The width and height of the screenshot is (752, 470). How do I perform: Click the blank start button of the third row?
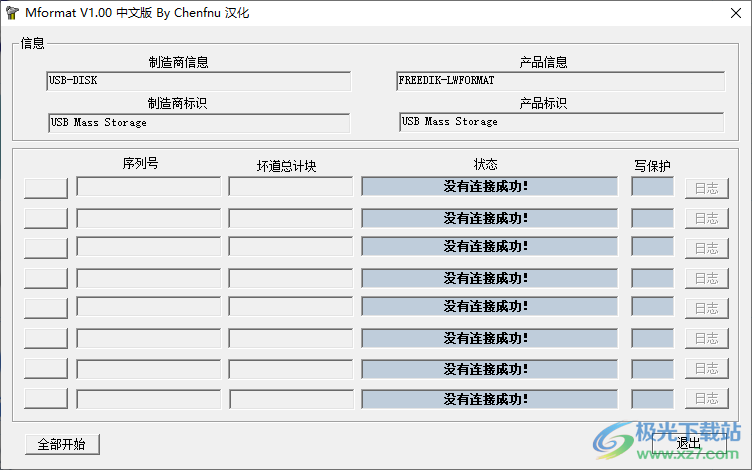pos(46,248)
